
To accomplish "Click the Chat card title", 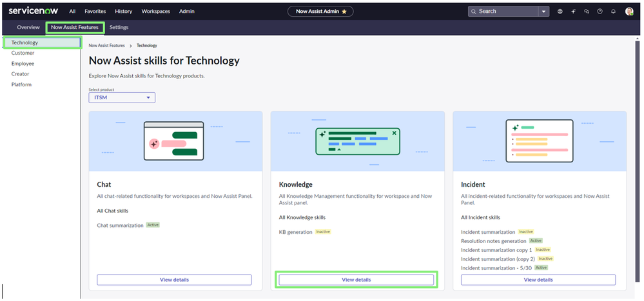I will (x=104, y=185).
